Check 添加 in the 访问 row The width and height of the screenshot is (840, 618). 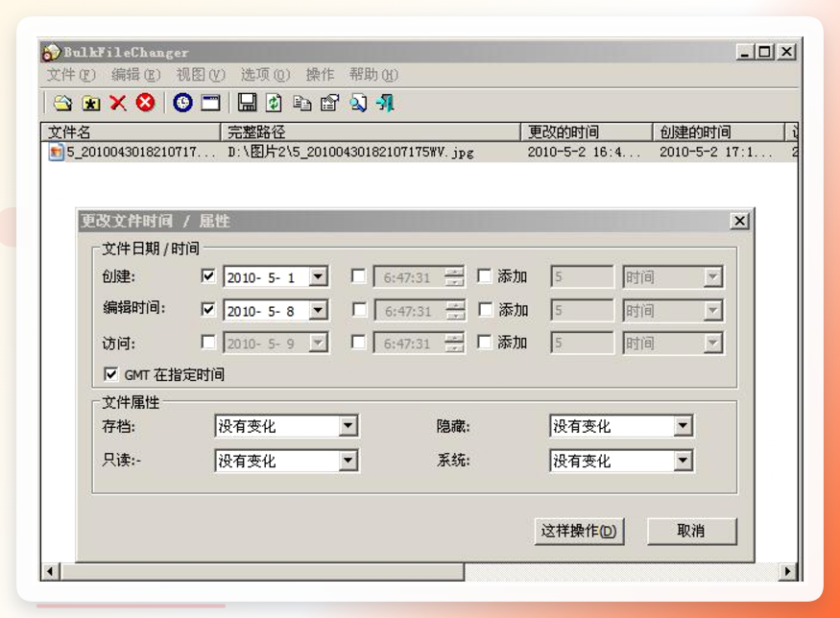[484, 342]
